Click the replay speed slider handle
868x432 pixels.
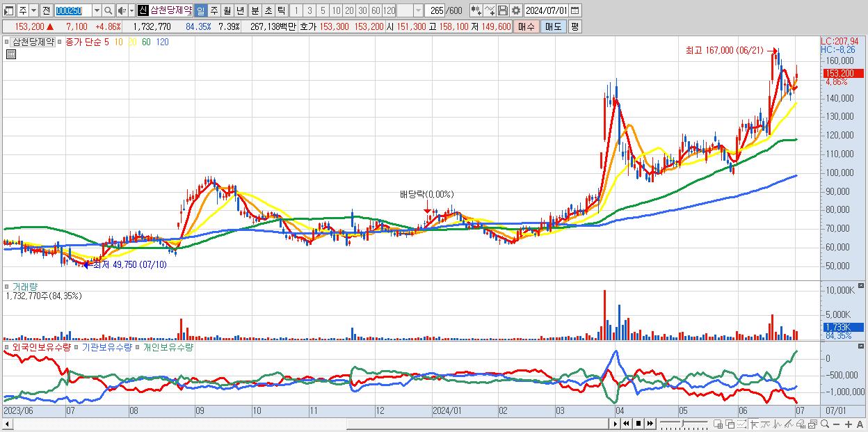coord(682,423)
